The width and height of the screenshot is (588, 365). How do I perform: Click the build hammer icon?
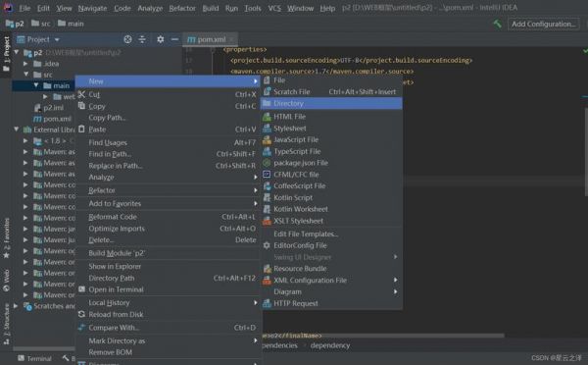[497, 24]
